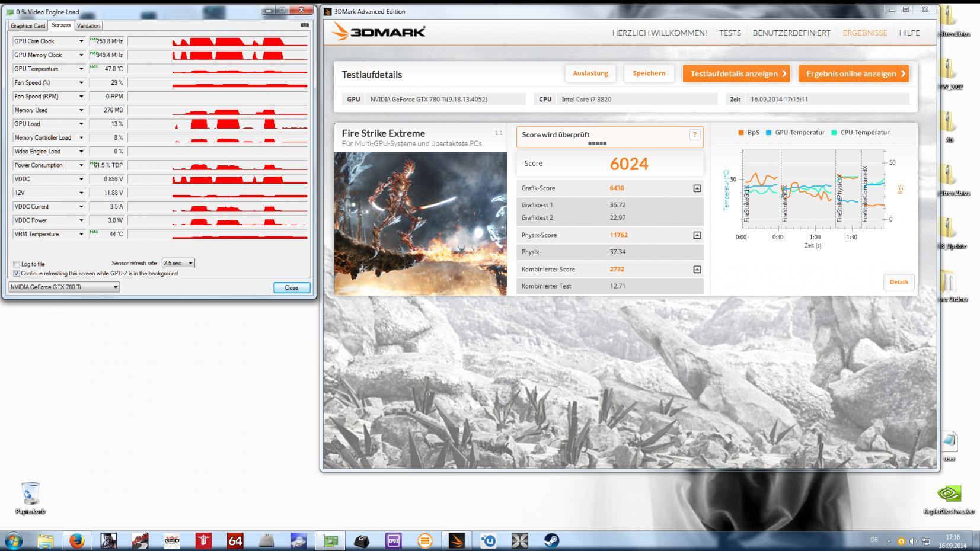Open the NVIDIA GeForce GTX 780 Ti selector

click(x=64, y=287)
